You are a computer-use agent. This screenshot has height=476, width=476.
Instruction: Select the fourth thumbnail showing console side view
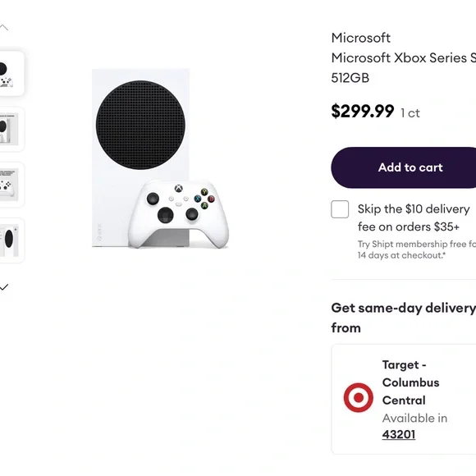(11, 240)
